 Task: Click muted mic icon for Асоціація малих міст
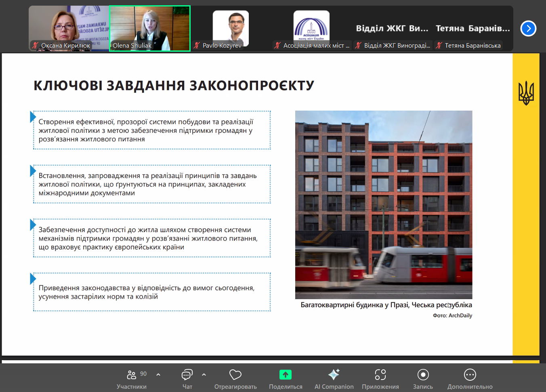tap(277, 45)
